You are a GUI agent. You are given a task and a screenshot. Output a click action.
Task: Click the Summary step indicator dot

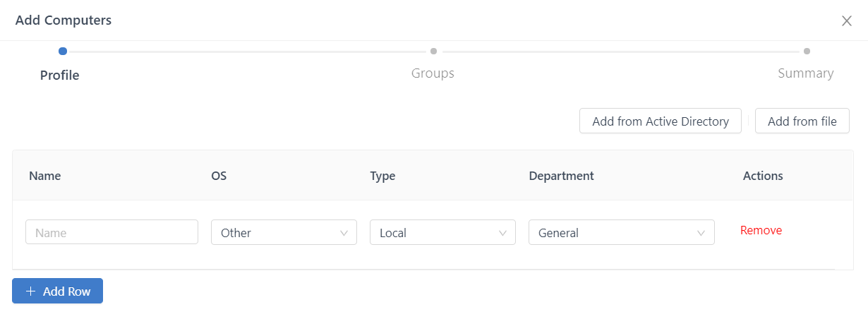click(x=807, y=51)
